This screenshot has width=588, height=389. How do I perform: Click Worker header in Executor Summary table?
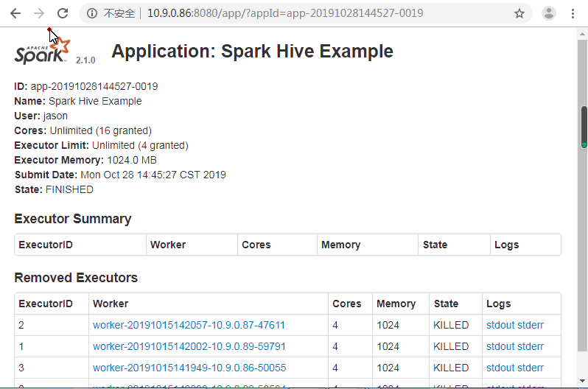tap(168, 245)
